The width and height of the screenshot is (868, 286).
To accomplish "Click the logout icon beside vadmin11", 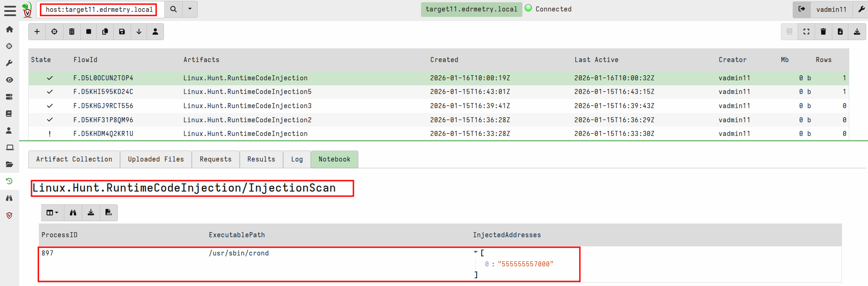I will [x=802, y=9].
